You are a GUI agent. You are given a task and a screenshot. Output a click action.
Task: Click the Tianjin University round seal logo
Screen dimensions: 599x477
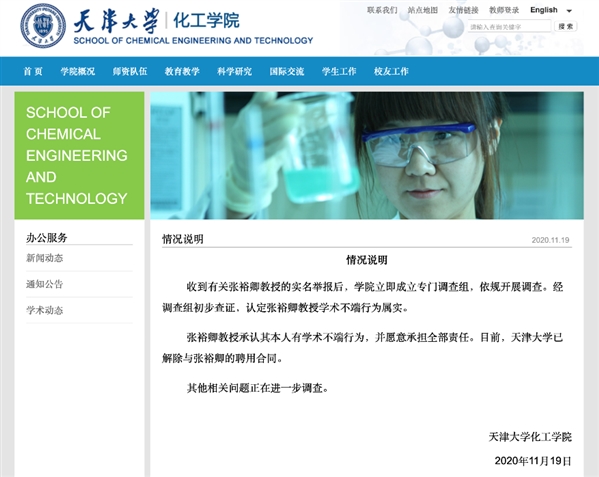click(x=43, y=26)
